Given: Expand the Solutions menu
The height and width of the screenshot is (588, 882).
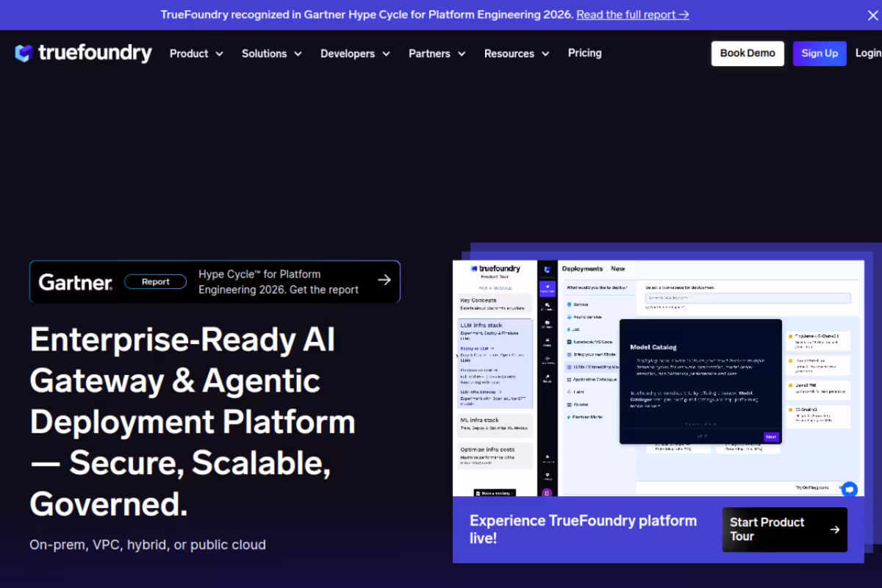Looking at the screenshot, I should coord(272,54).
